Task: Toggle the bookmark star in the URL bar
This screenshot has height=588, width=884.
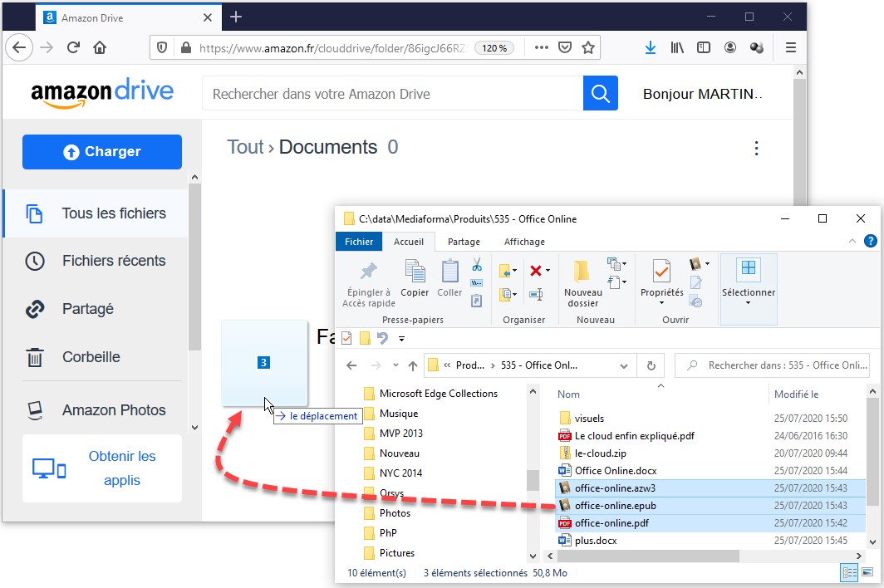Action: point(588,47)
